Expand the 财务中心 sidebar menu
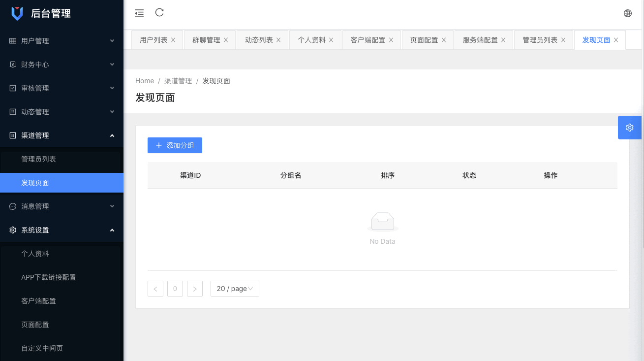This screenshot has height=361, width=644. point(61,65)
